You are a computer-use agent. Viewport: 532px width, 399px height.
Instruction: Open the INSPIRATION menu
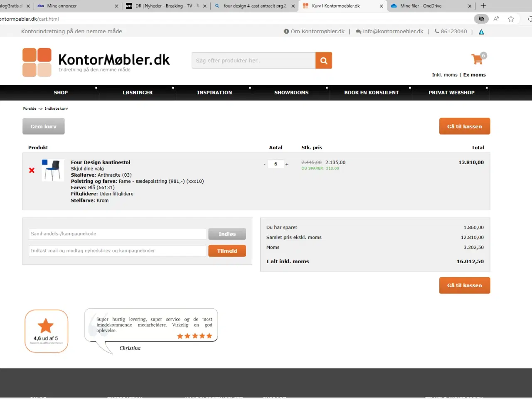214,93
